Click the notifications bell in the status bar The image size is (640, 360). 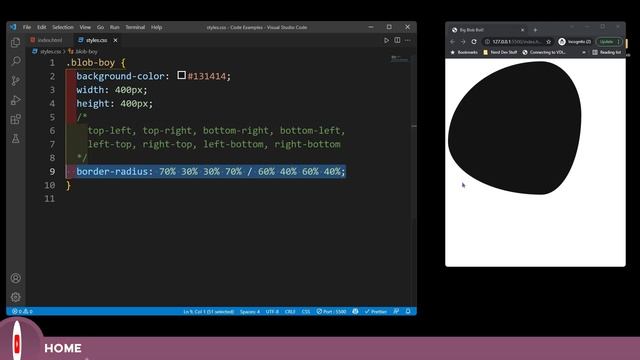pyautogui.click(x=408, y=311)
